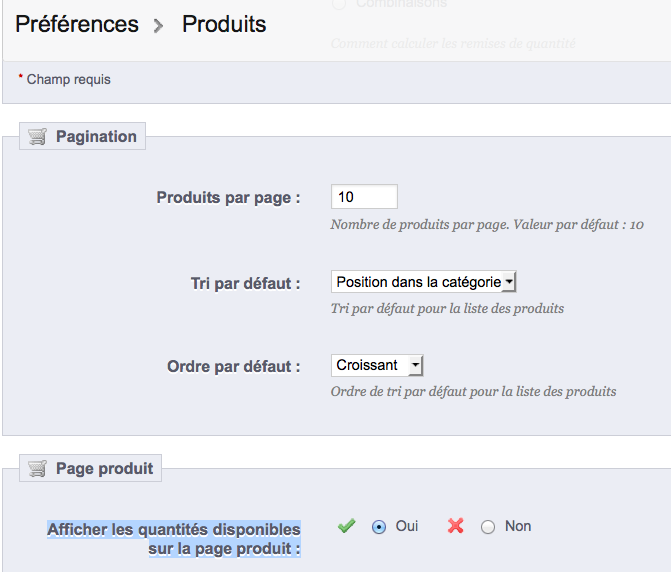Go to Préférences in the breadcrumb
Viewport: 671px width, 572px height.
coord(77,24)
